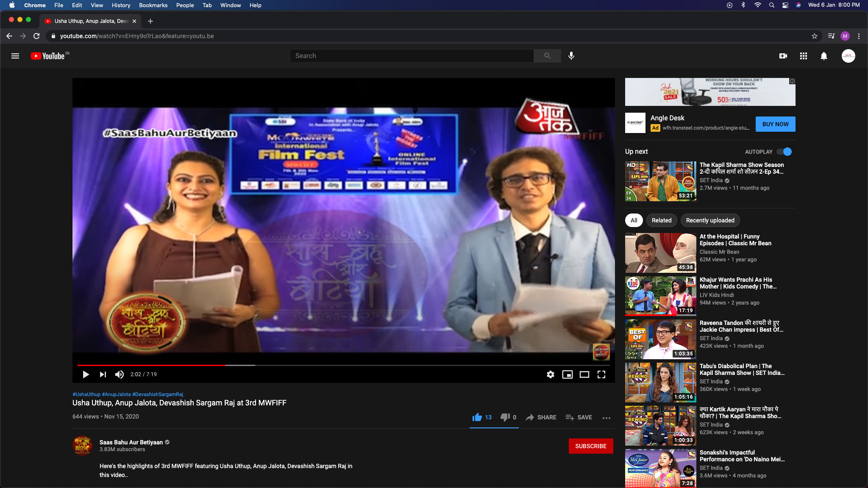This screenshot has height=488, width=868.
Task: Click the #AnupJalota hashtag
Action: tap(116, 394)
